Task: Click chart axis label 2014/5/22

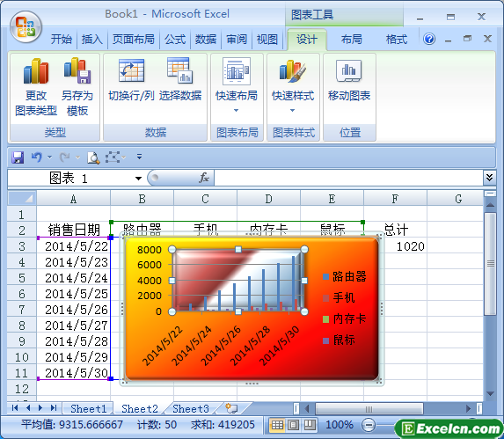Action: pos(163,346)
